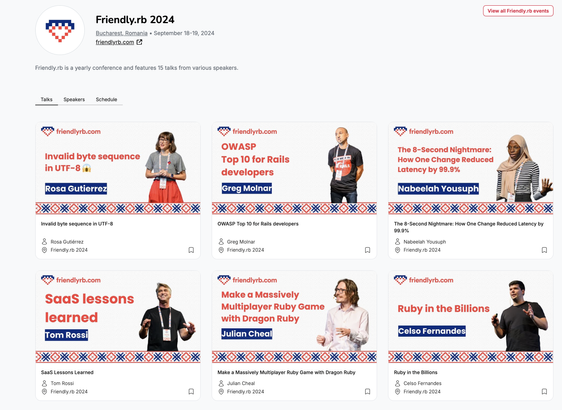Click the external link icon beside friendlyrb.com
The height and width of the screenshot is (410, 562).
coord(139,42)
